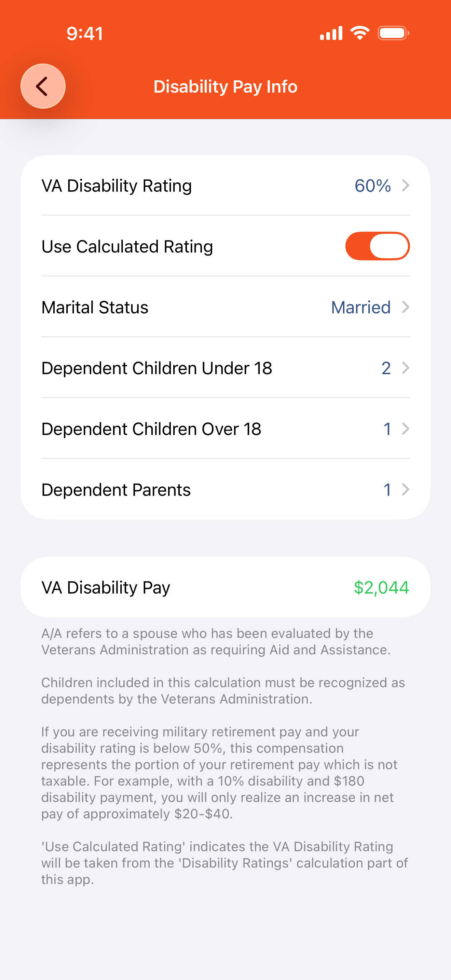Screen dimensions: 451x980
Task: Select the VA Disability Pay label
Action: click(106, 587)
